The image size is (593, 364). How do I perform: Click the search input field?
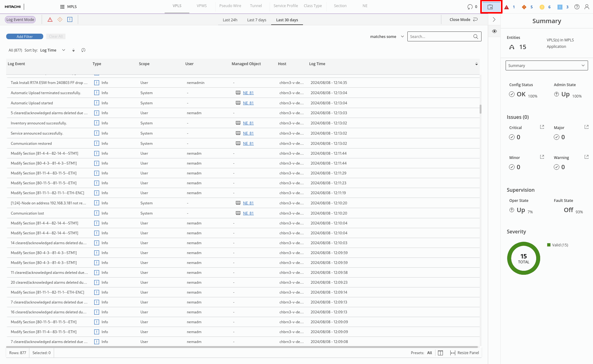coord(440,36)
